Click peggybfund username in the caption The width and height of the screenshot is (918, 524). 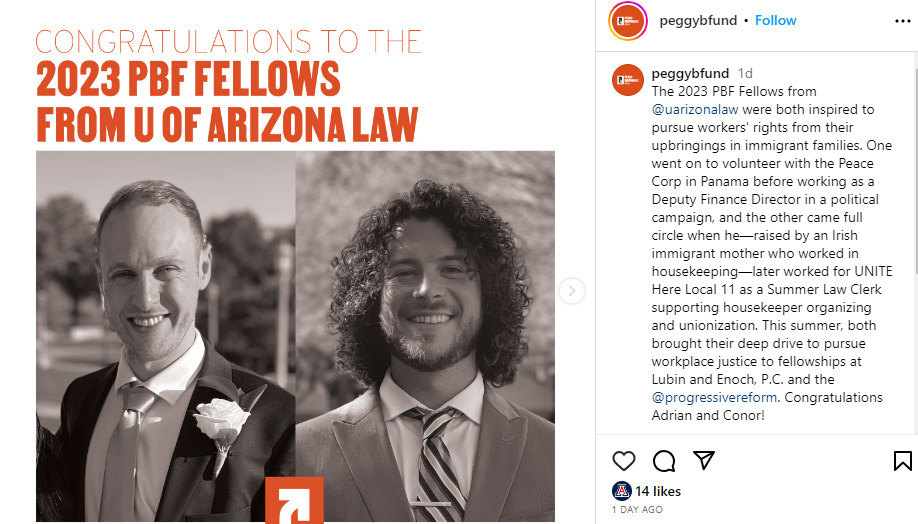pyautogui.click(x=689, y=73)
